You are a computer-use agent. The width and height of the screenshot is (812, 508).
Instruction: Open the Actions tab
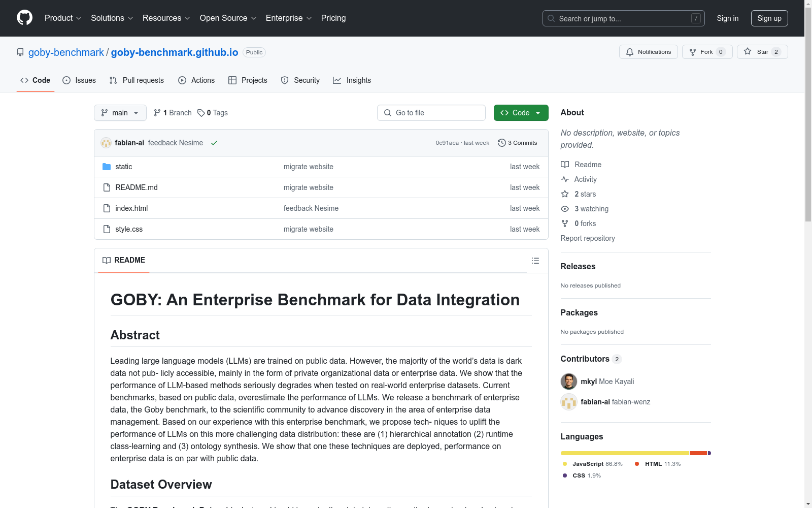[196, 80]
